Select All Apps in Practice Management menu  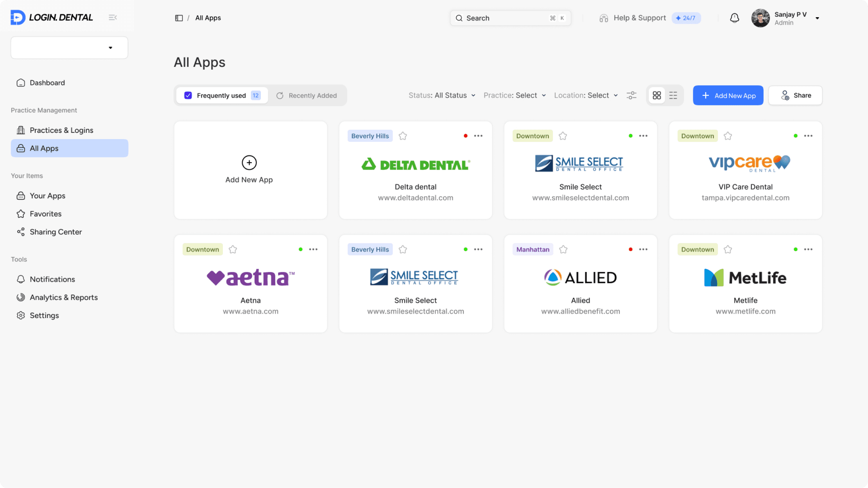(44, 148)
